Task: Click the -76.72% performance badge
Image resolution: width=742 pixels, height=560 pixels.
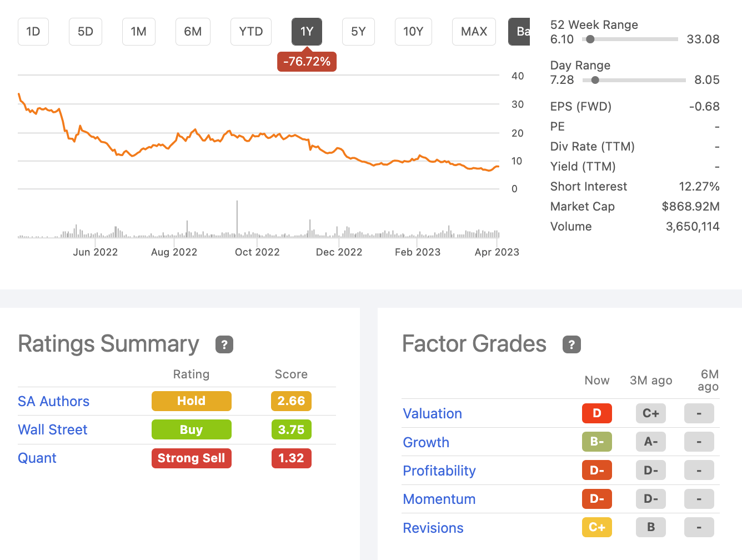Action: tap(307, 61)
